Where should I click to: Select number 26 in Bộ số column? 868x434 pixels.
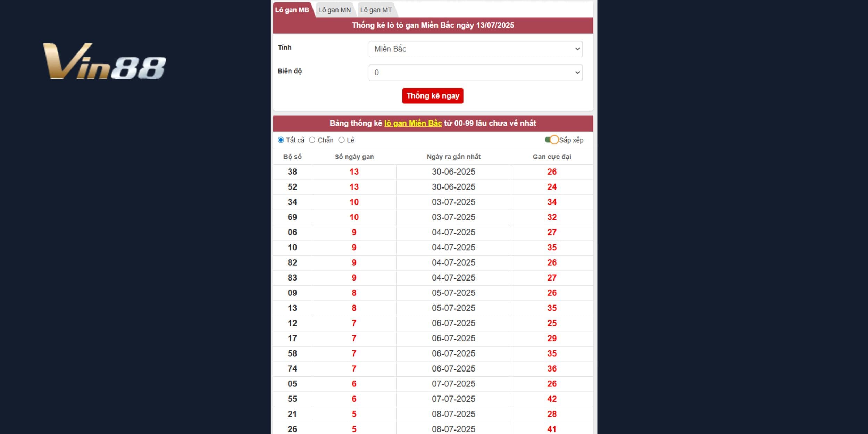[292, 429]
